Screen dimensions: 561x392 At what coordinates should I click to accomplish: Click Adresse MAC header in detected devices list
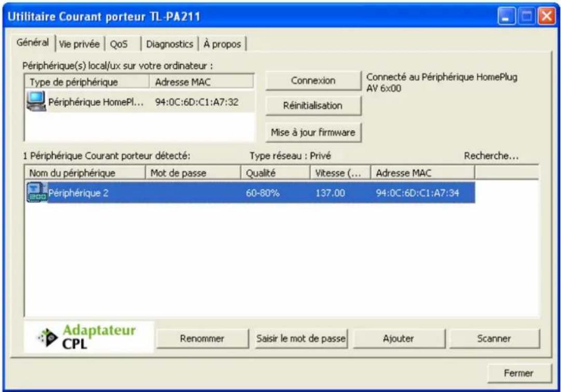coord(422,173)
